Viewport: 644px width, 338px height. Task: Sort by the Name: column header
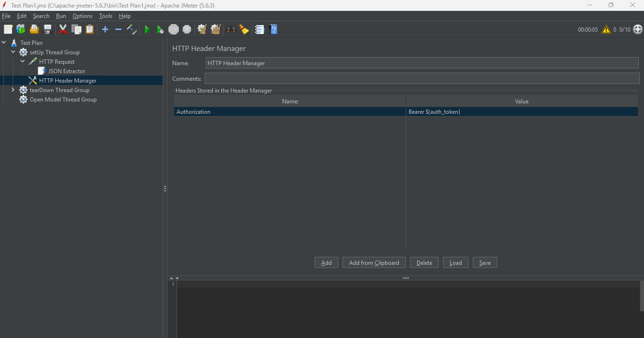(x=290, y=101)
